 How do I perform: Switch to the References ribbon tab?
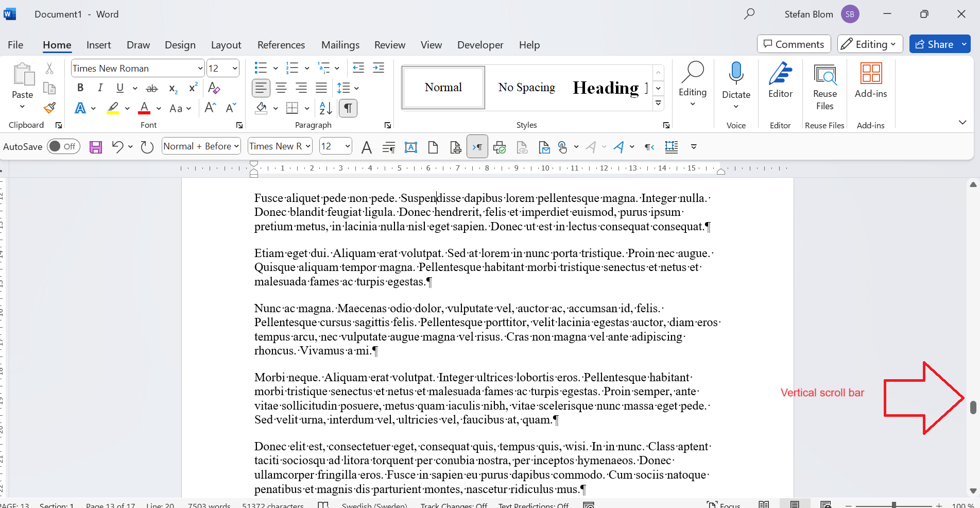click(281, 45)
